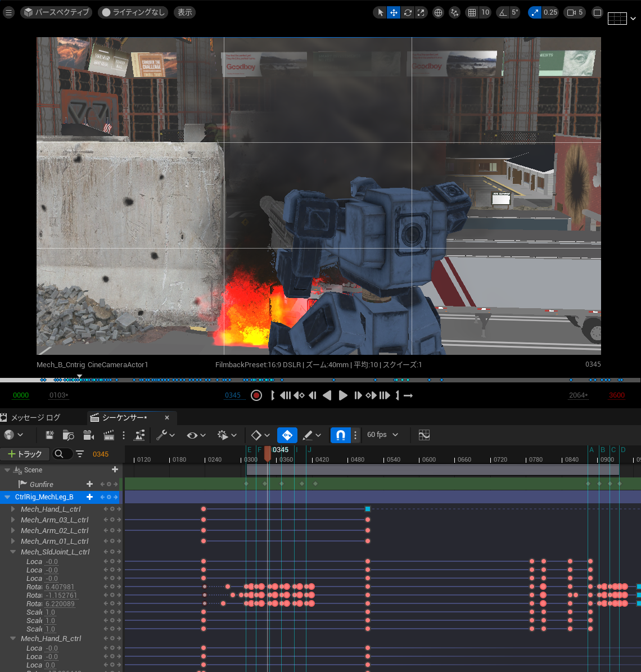Play the sequence forward
This screenshot has height=672, width=641.
343,395
